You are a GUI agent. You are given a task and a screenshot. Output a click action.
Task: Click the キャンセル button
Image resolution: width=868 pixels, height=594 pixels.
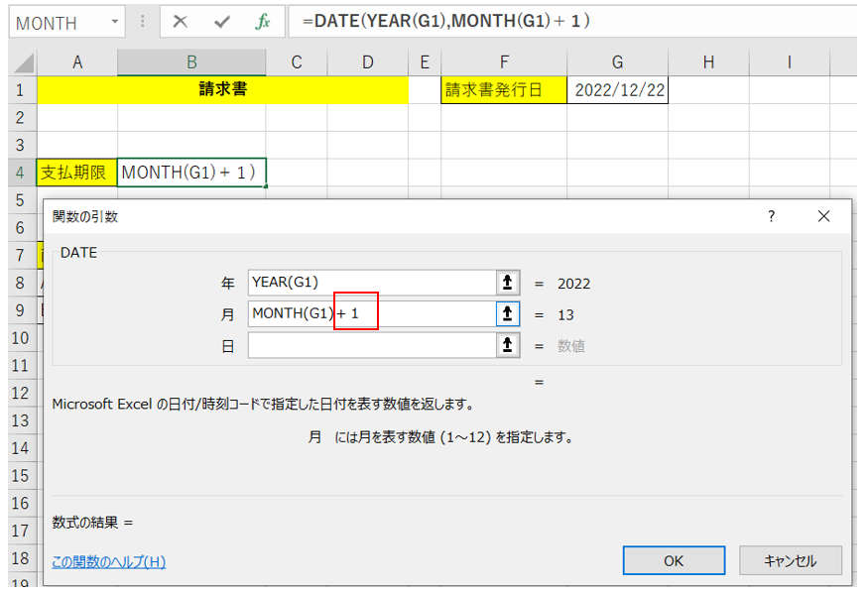[790, 560]
